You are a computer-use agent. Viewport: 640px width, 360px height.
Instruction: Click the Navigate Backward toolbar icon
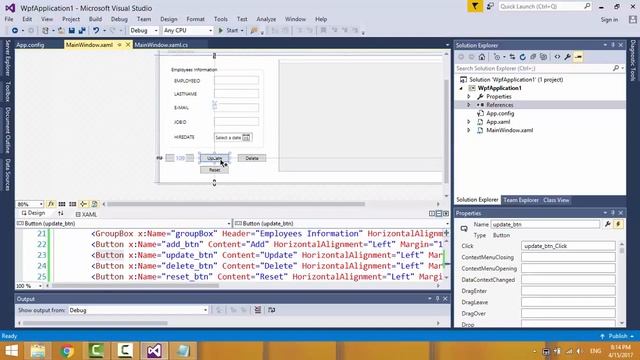[x=15, y=31]
